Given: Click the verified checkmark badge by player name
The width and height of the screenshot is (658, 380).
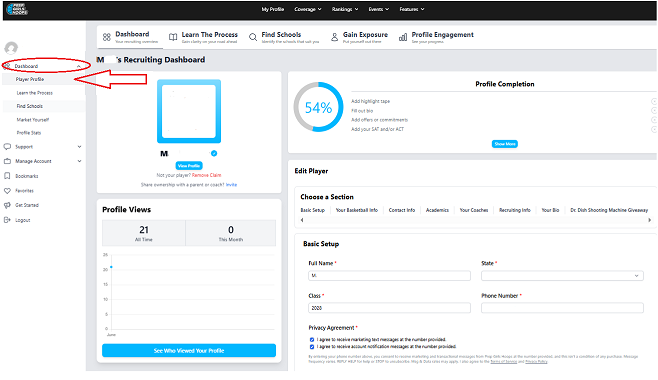Looking at the screenshot, I should 214,154.
